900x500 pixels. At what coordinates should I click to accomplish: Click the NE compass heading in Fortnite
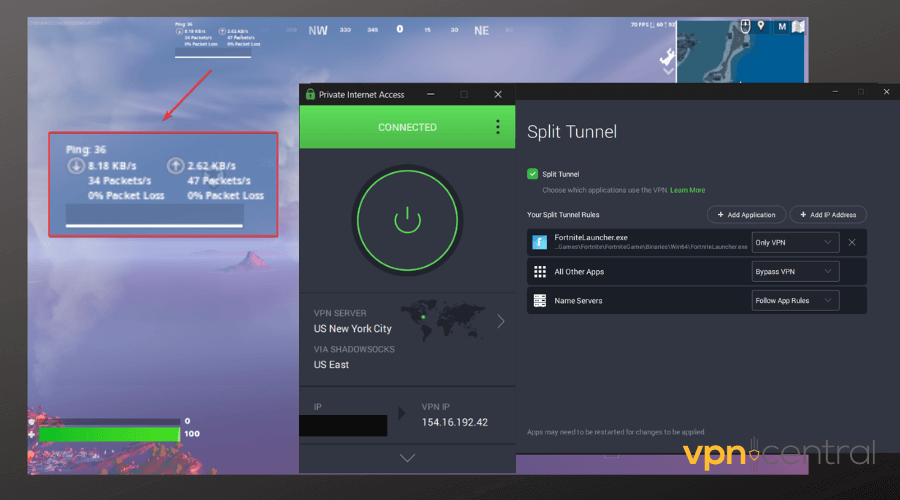coord(481,30)
